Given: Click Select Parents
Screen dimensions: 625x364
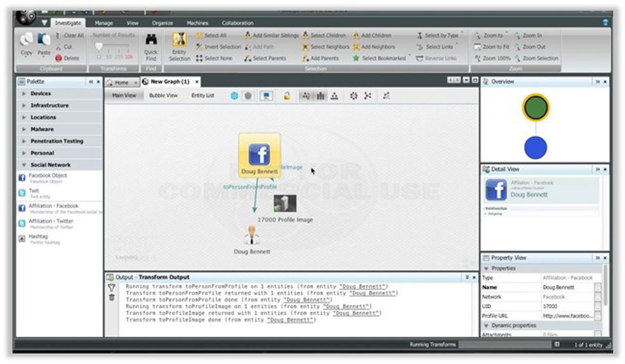Looking at the screenshot, I should click(265, 58).
